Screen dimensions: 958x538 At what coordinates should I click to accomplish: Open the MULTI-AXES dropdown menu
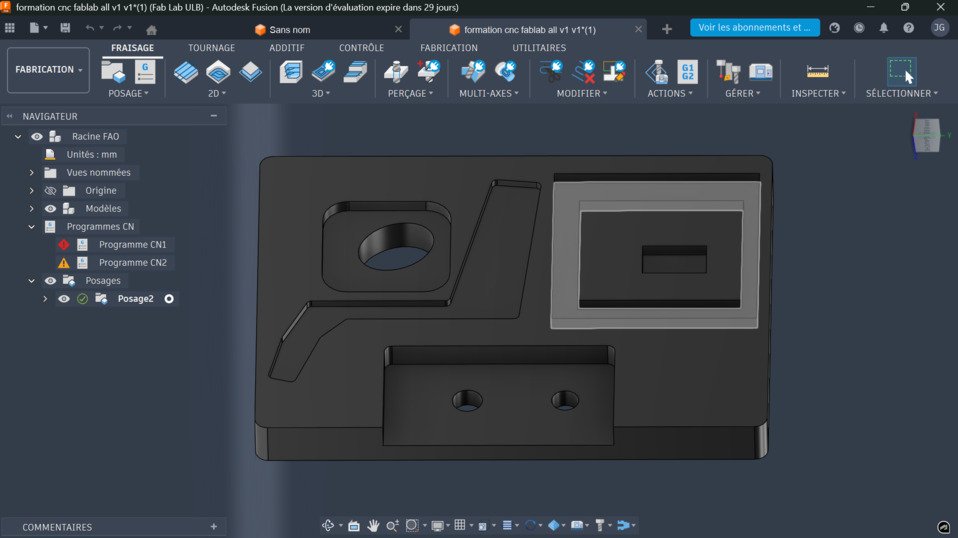(x=489, y=93)
